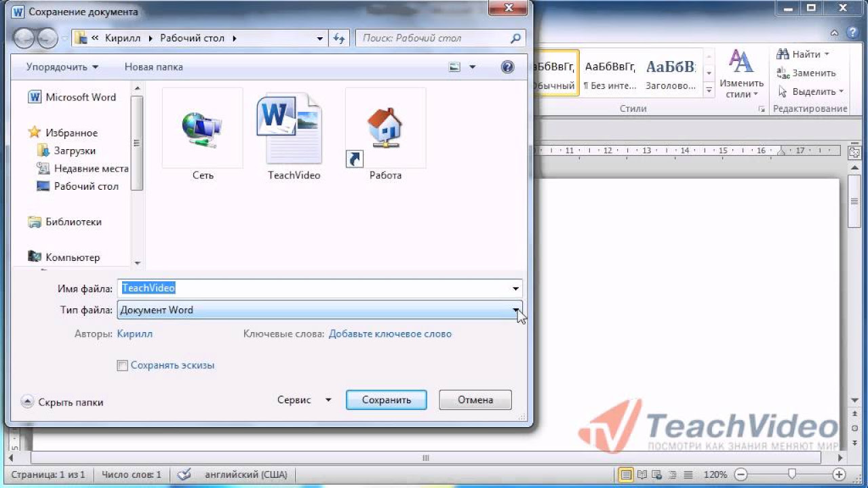Click английский (США) language in status bar
Viewport: 868px width, 488px height.
click(246, 475)
